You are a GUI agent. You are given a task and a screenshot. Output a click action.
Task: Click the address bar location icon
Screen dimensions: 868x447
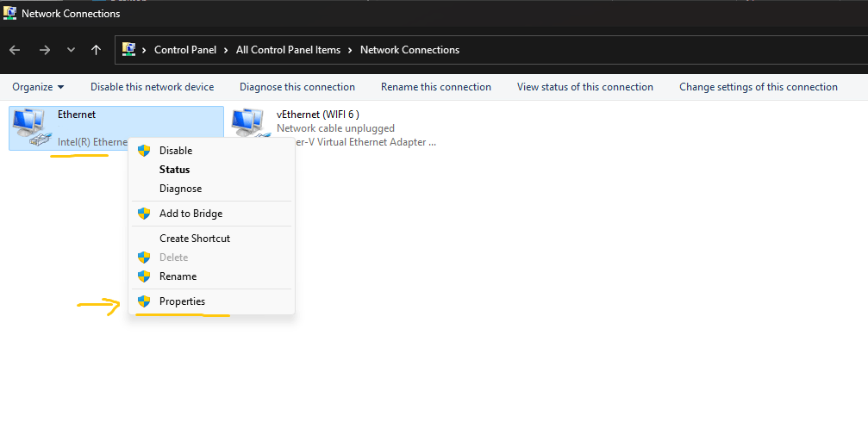point(129,49)
